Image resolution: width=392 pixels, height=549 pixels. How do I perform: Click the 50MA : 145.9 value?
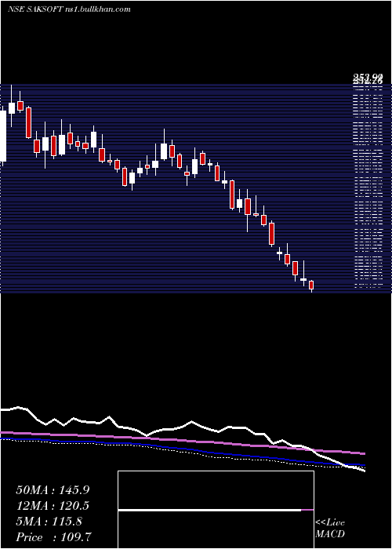point(53,490)
